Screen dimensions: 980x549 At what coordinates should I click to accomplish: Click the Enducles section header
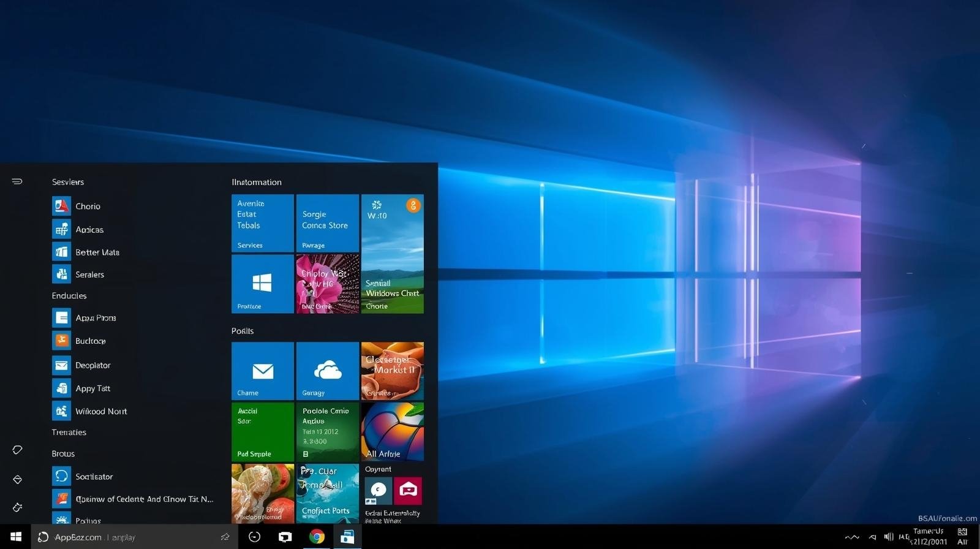click(x=69, y=295)
